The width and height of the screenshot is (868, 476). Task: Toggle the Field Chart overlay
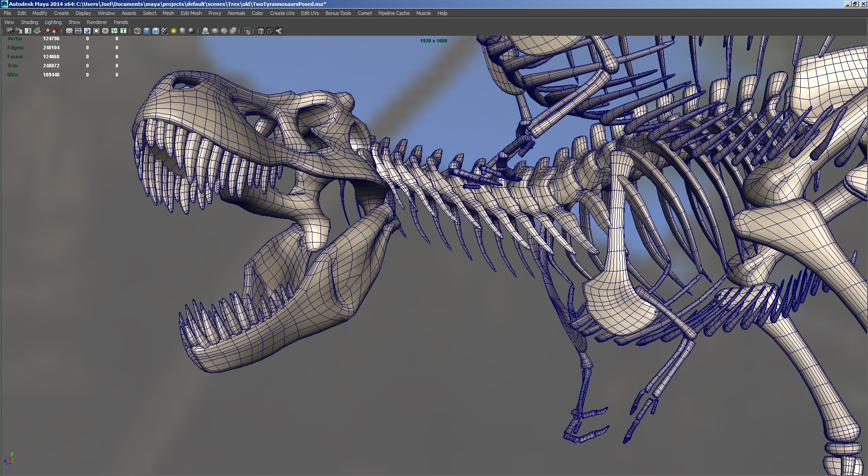(105, 31)
